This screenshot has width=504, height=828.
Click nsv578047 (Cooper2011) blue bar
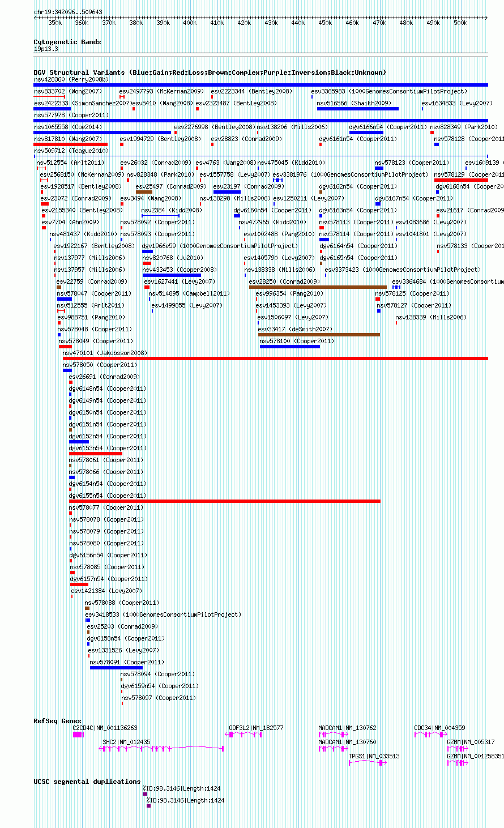[x=65, y=299]
